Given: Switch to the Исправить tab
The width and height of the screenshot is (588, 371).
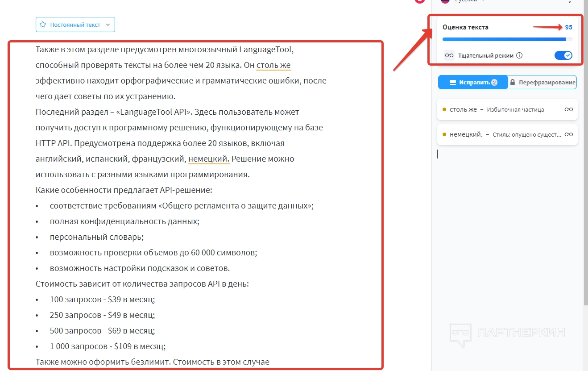Looking at the screenshot, I should click(473, 83).
